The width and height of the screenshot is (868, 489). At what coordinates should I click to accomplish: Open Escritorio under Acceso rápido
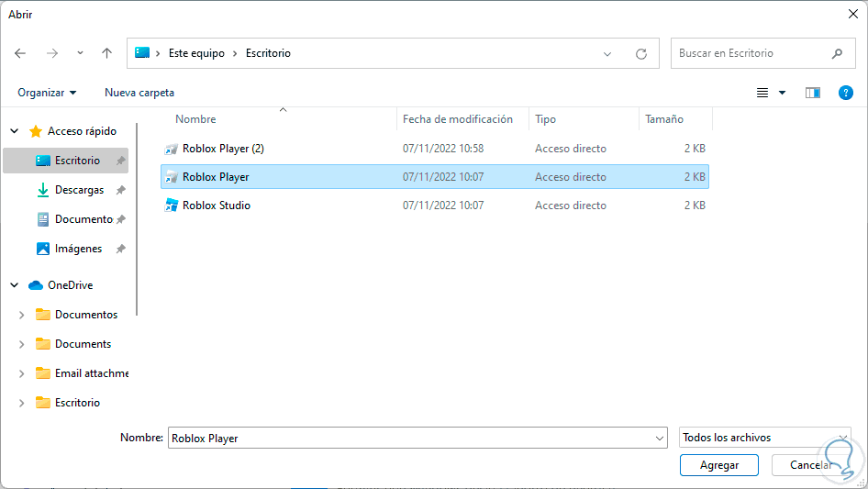pos(77,161)
